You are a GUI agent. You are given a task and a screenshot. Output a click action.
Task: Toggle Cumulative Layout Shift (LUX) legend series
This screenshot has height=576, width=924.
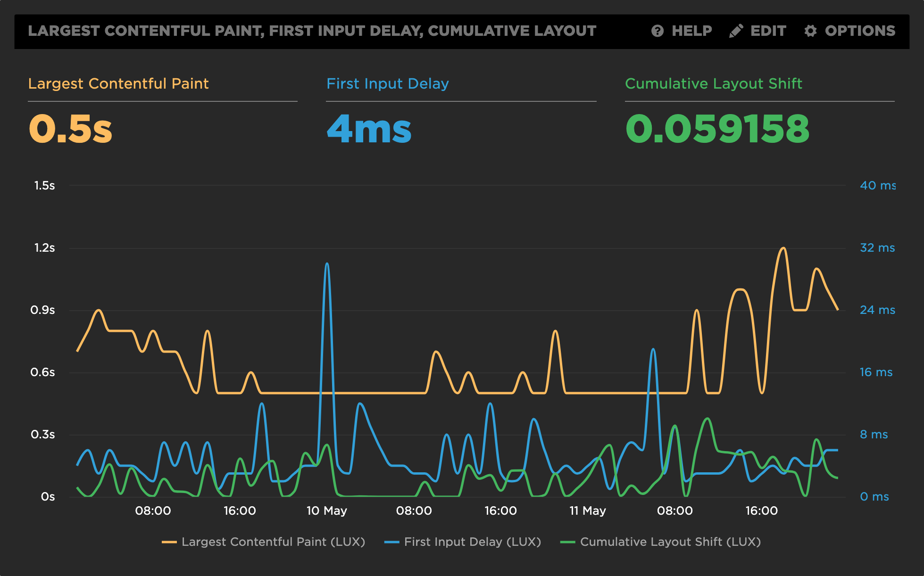point(670,542)
